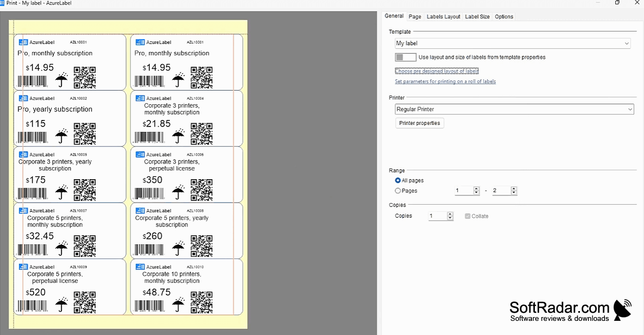
Task: Select the Pages range radio button
Action: point(397,191)
